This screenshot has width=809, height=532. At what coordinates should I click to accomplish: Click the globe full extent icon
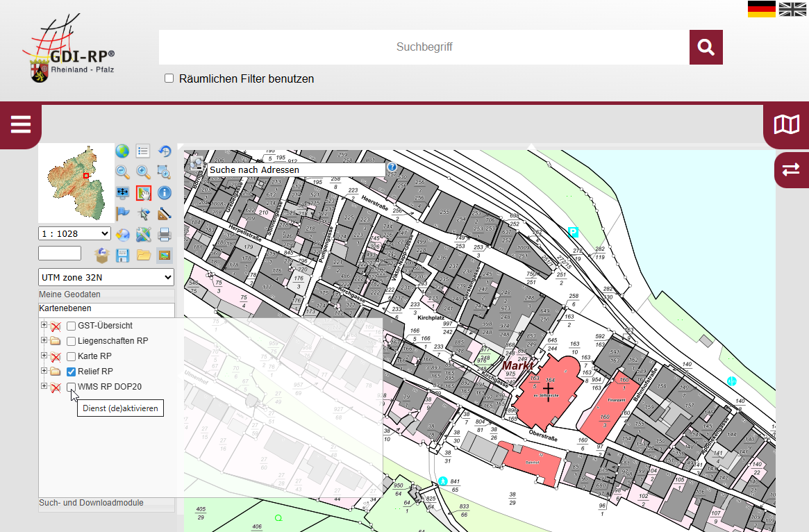click(123, 151)
